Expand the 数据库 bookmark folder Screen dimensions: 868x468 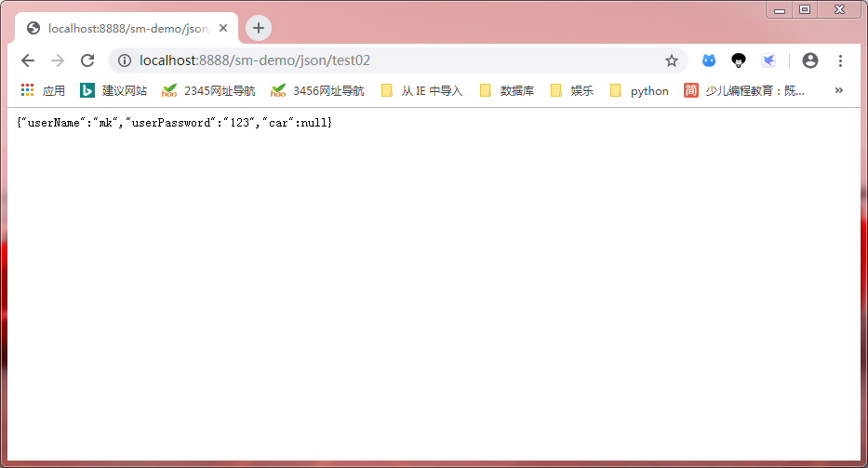pos(507,90)
